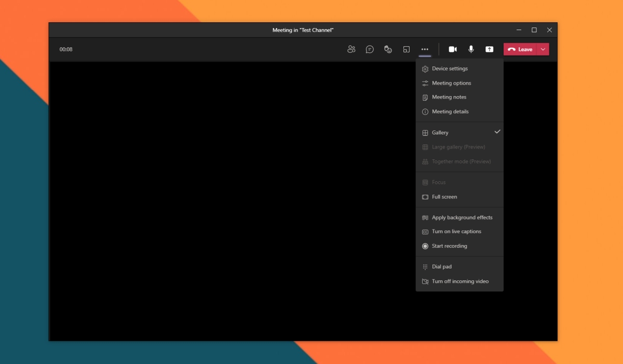The image size is (623, 364).
Task: Click the title 'Meeting in "Test Channel"'
Action: (303, 30)
